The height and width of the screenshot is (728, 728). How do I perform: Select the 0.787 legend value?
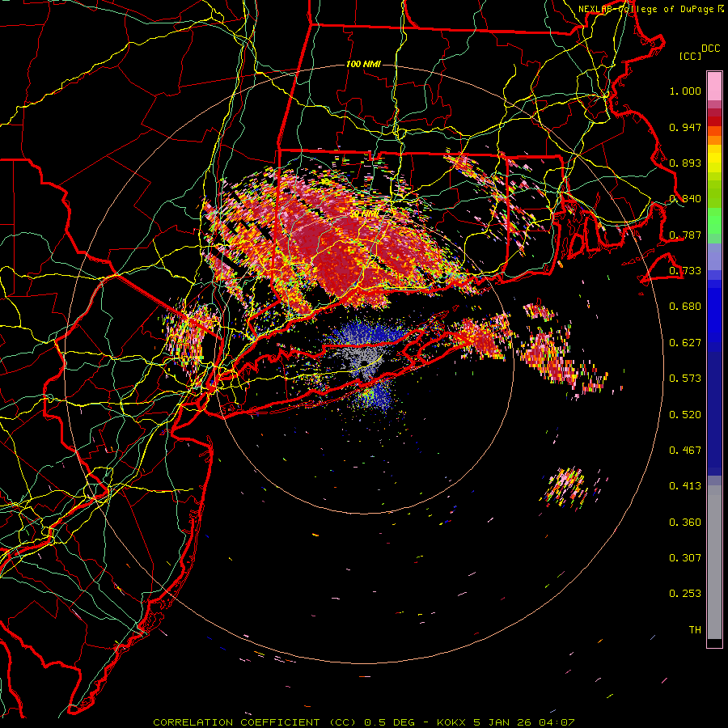pyautogui.click(x=685, y=235)
